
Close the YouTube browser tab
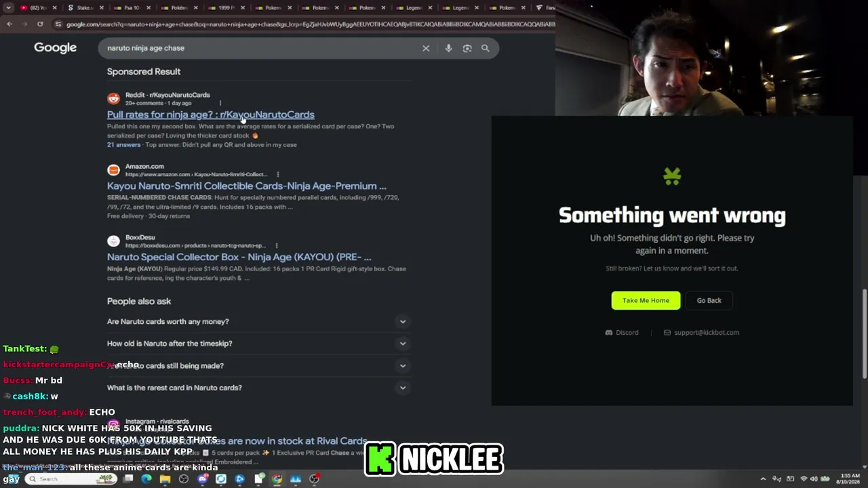tap(54, 7)
